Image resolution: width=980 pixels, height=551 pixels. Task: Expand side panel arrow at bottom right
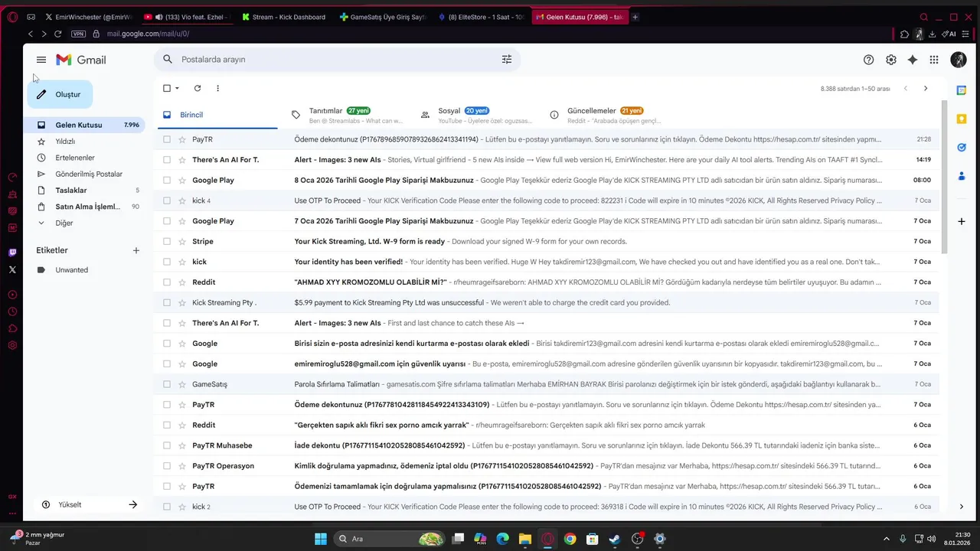[x=962, y=506]
